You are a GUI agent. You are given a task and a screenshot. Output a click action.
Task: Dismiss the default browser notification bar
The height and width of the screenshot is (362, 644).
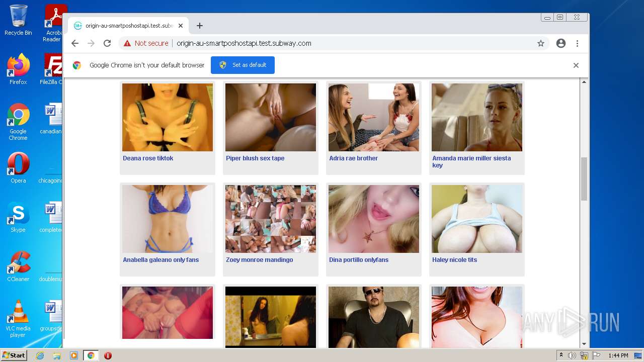(x=576, y=65)
